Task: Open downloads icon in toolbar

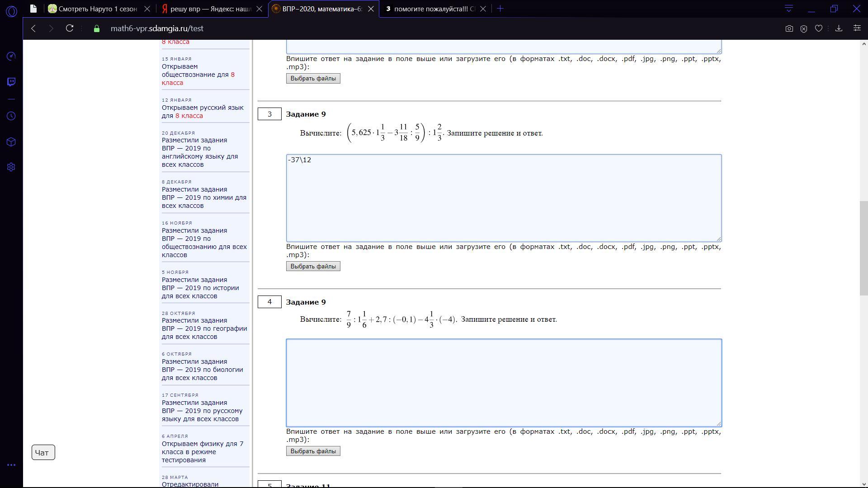Action: coord(839,28)
